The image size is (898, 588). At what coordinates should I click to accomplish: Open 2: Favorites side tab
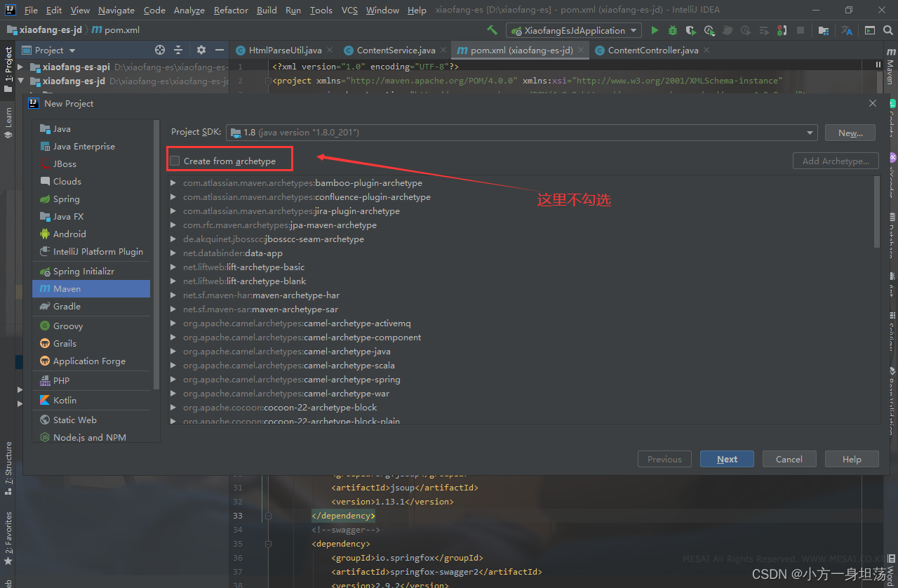click(x=8, y=539)
